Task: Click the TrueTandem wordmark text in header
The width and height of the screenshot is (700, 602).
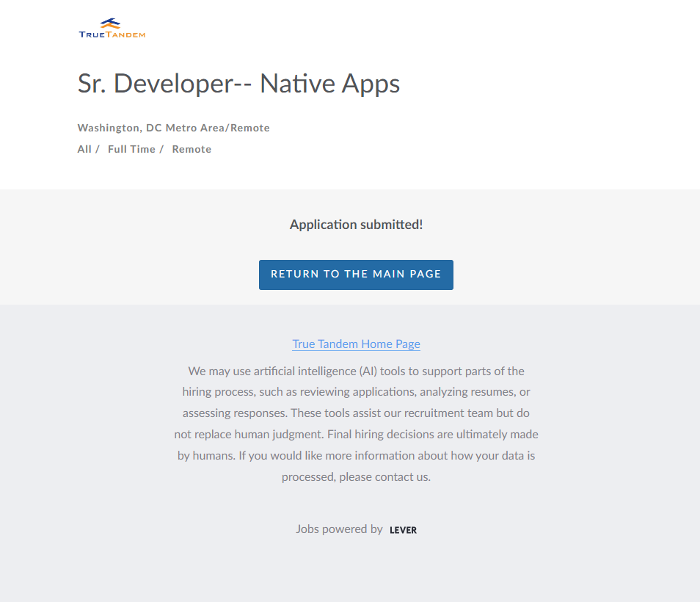Action: coord(112,34)
